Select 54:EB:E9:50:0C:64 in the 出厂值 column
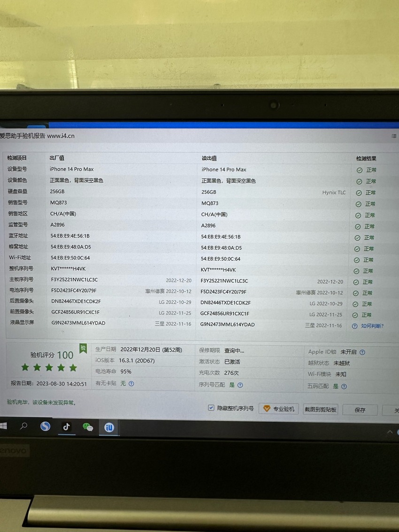 click(70, 258)
